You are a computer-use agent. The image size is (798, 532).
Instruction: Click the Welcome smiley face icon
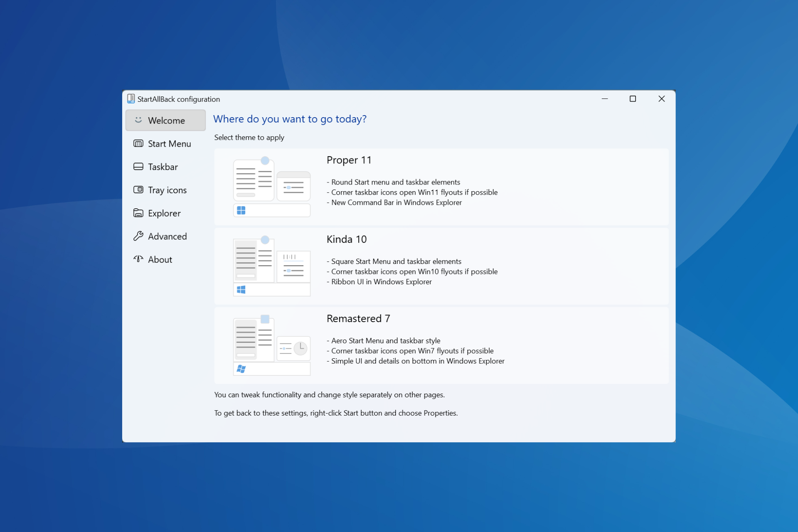tap(138, 120)
